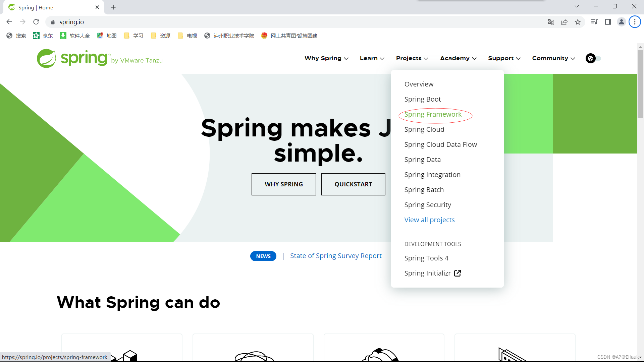This screenshot has width=644, height=362.
Task: Click the browser bookmark star icon
Action: (x=578, y=22)
